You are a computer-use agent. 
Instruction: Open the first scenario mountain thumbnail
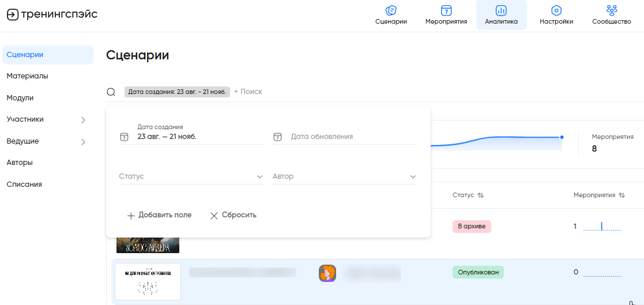[148, 245]
